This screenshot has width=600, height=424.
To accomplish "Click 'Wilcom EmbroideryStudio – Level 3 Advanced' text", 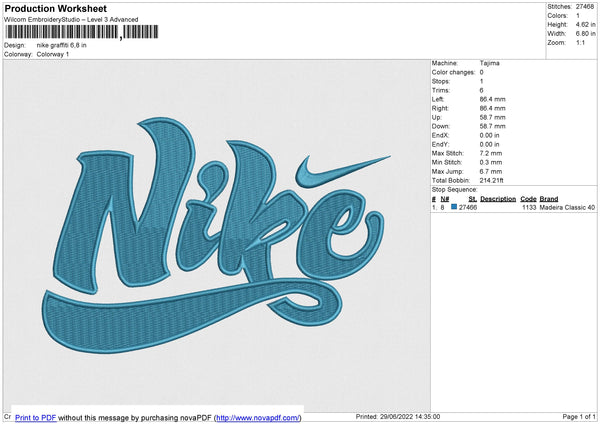I will pyautogui.click(x=71, y=20).
